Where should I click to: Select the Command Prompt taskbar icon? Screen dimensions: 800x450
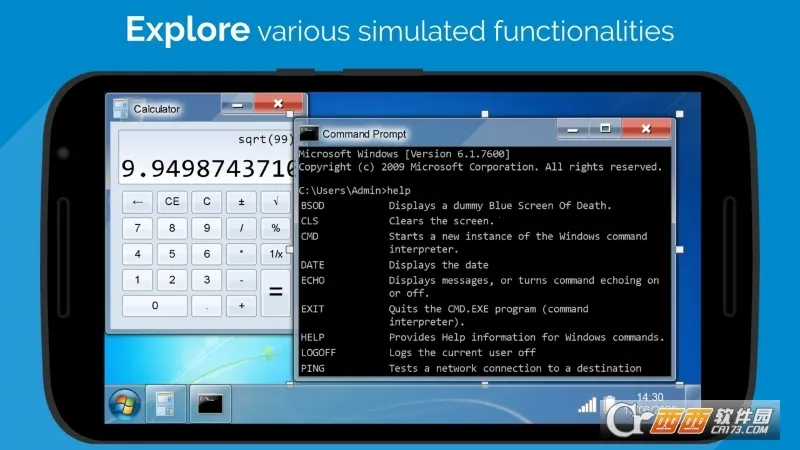210,404
